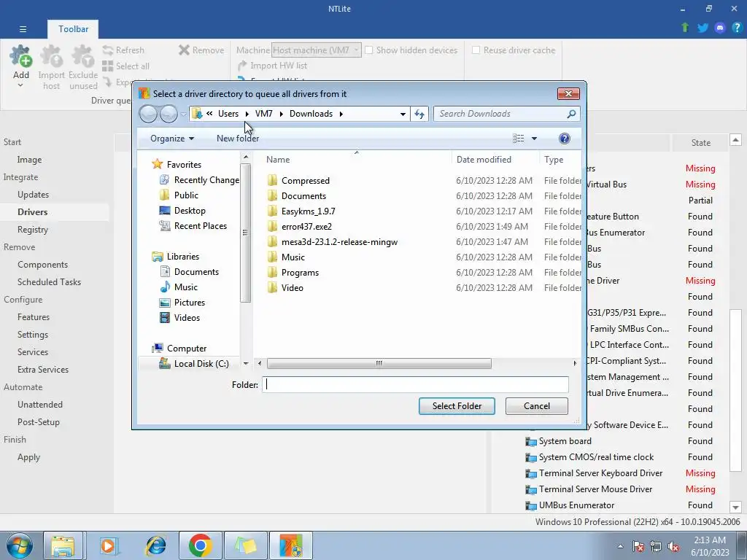Open Apply page in sidebar
747x560 pixels.
(28, 457)
